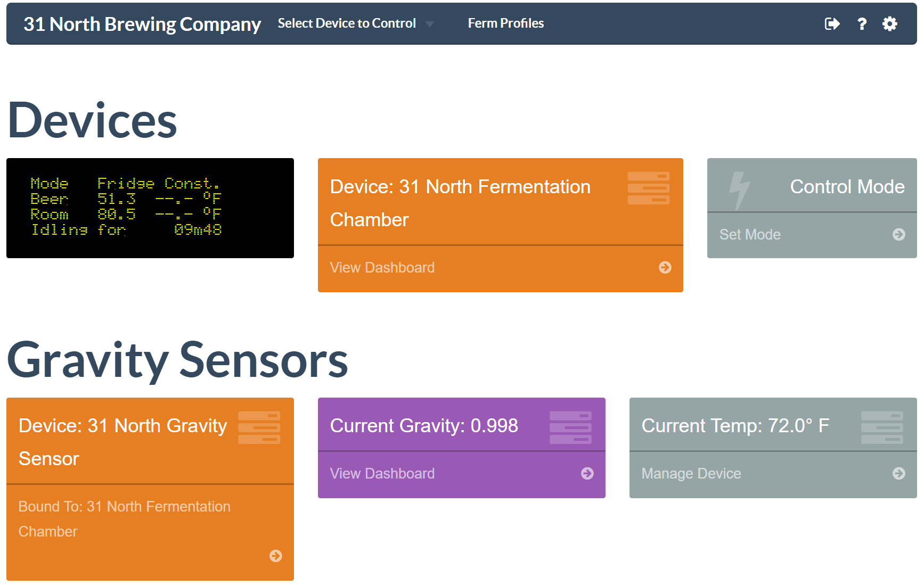
Task: Click server icon on Current Gravity card
Action: [x=570, y=427]
